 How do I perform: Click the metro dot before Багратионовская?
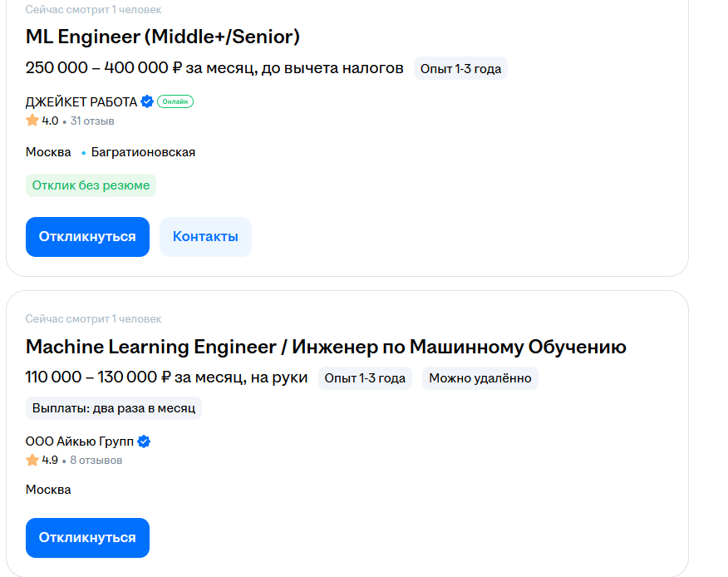point(84,153)
